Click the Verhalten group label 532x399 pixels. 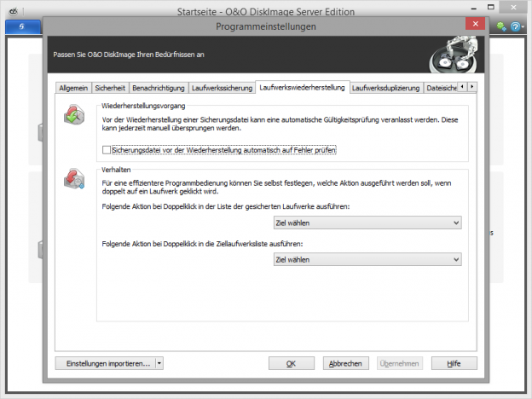coord(116,170)
